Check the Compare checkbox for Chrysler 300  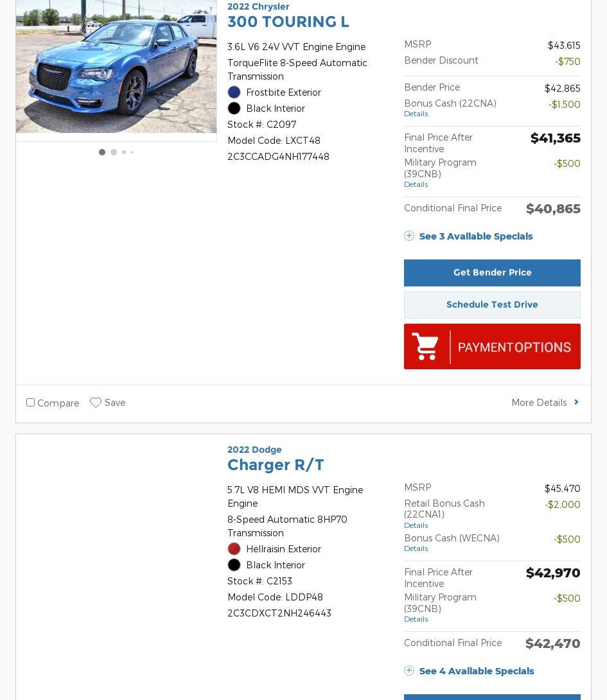(30, 403)
